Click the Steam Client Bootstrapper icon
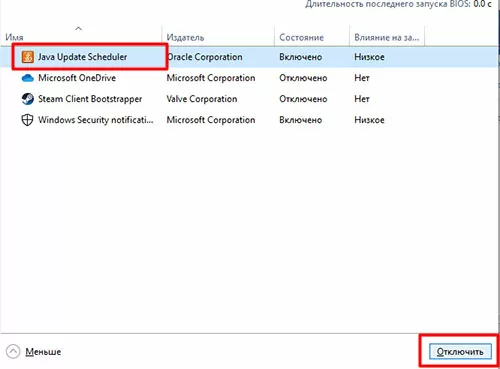 tap(27, 99)
